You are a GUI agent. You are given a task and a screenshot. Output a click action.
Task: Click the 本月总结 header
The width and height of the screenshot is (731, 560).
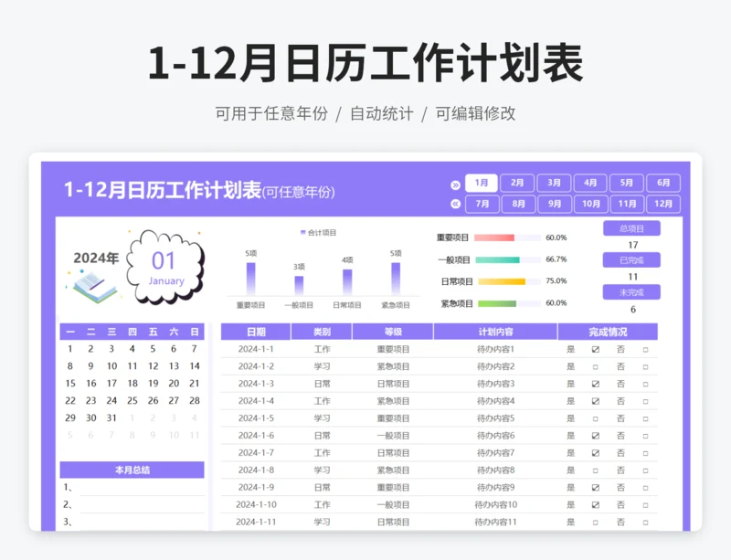(x=132, y=470)
